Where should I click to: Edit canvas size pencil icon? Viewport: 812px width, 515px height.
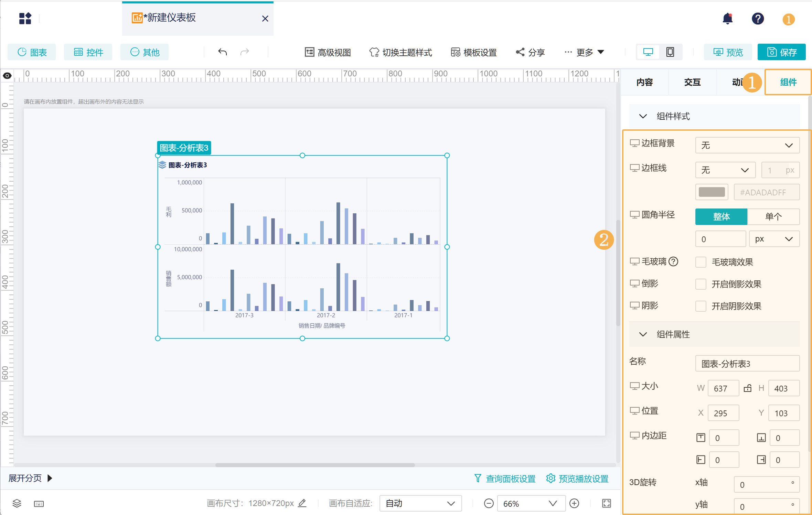302,503
